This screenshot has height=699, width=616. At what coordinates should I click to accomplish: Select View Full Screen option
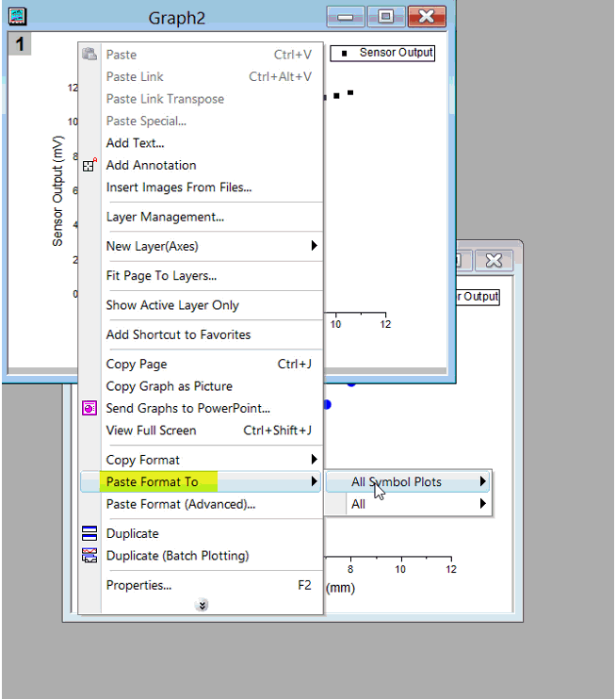[151, 431]
